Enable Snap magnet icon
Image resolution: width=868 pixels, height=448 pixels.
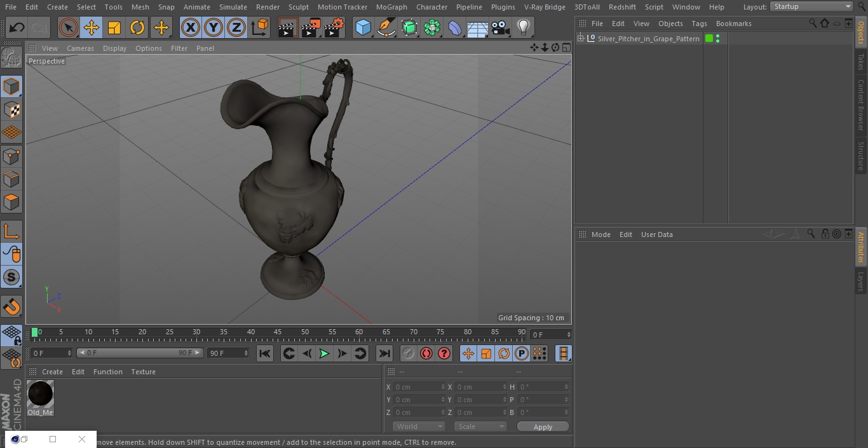point(11,307)
